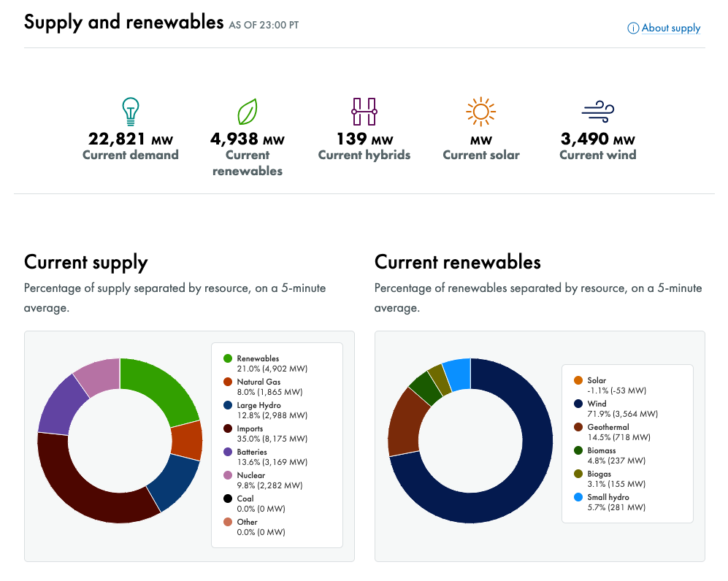Click the Nuclear legend swatch
The width and height of the screenshot is (728, 581).
point(228,475)
